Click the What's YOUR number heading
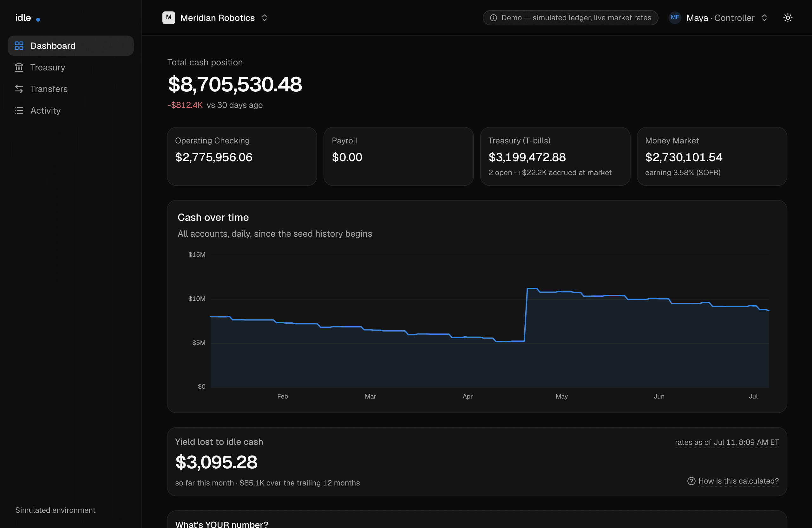This screenshot has width=812, height=528. point(222,524)
